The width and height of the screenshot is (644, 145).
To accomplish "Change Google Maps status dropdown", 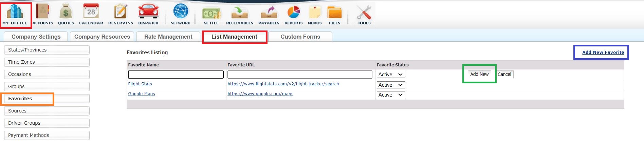I will [x=391, y=95].
